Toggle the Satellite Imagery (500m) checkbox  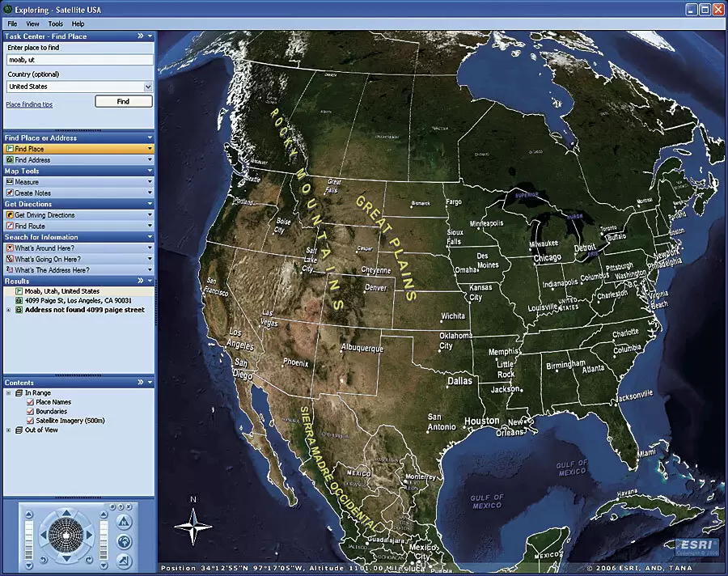[30, 421]
